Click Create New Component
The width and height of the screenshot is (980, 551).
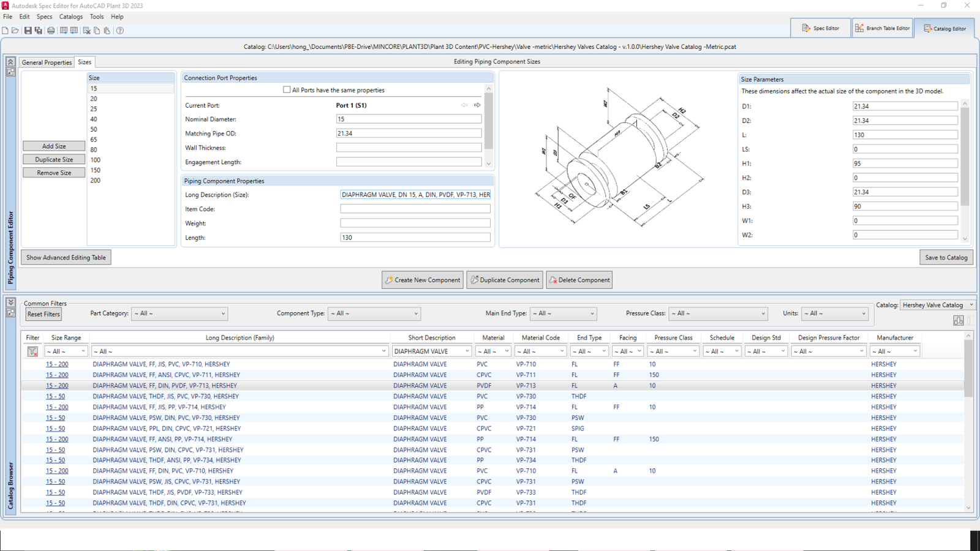[x=423, y=280]
